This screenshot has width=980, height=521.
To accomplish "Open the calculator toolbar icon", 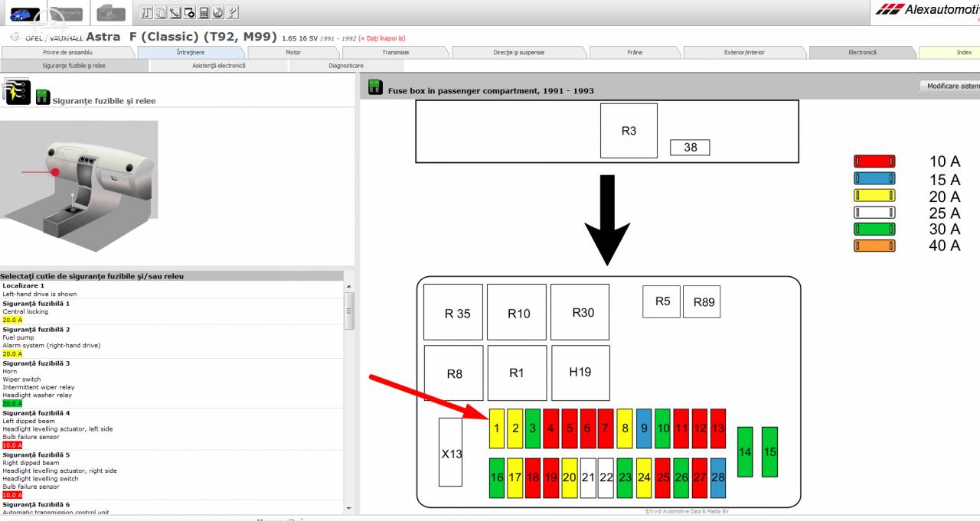I will coord(204,12).
